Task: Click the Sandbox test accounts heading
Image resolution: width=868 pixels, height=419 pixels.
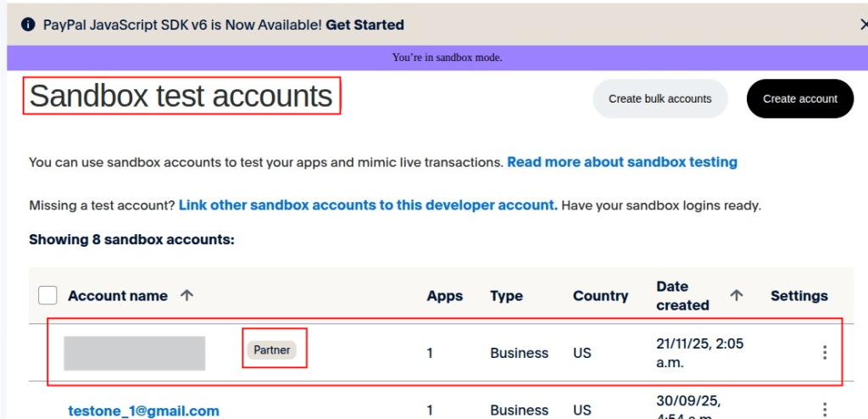Action: [x=181, y=97]
